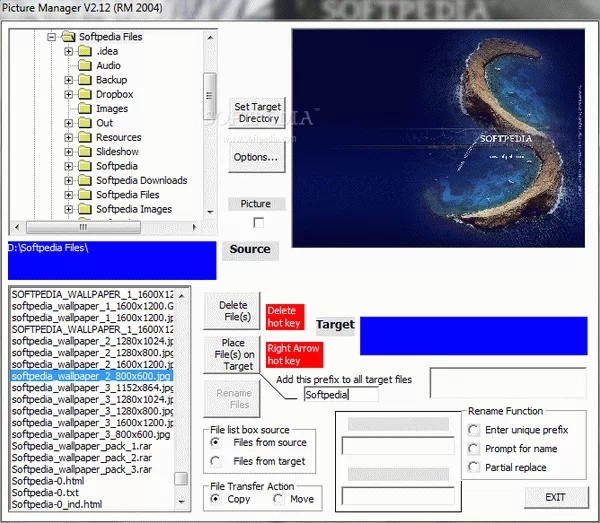This screenshot has width=600, height=523.
Task: Toggle the Picture checkbox
Action: tap(259, 222)
